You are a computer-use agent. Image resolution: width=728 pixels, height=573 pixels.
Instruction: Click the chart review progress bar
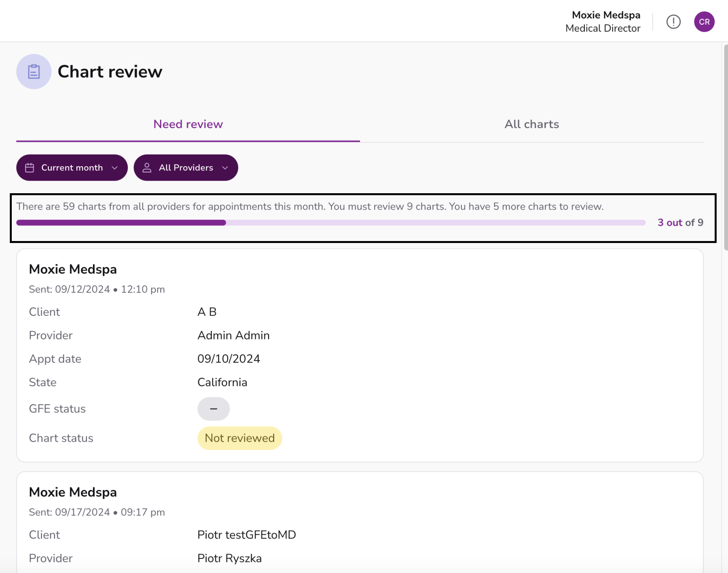pos(331,223)
